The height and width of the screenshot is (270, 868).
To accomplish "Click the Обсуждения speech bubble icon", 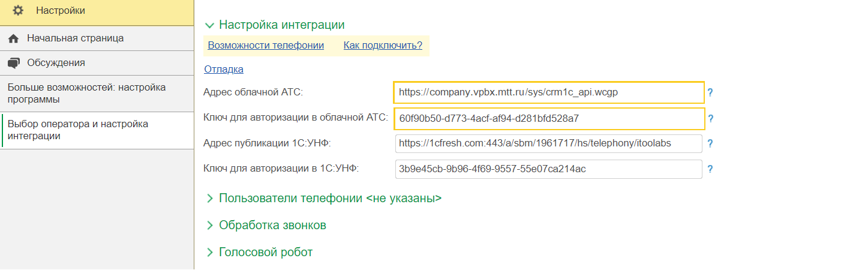I will (x=14, y=63).
